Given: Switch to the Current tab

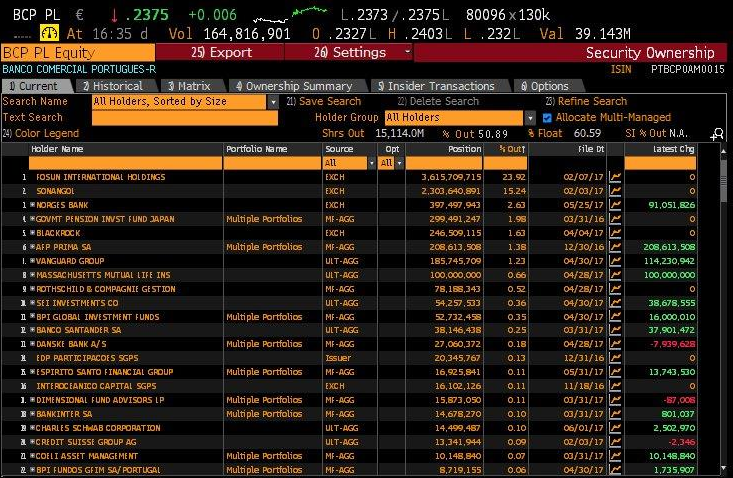Looking at the screenshot, I should click(x=36, y=86).
